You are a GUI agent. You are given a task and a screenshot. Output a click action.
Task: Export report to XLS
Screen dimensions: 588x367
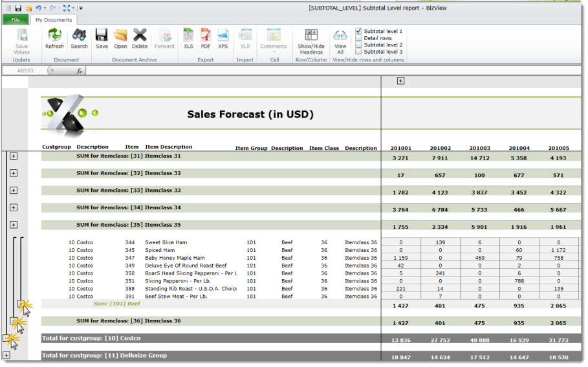pyautogui.click(x=188, y=39)
